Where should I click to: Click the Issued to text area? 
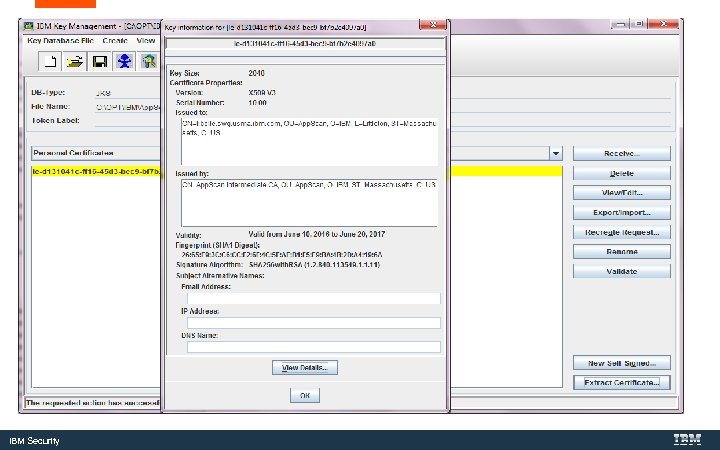point(309,141)
